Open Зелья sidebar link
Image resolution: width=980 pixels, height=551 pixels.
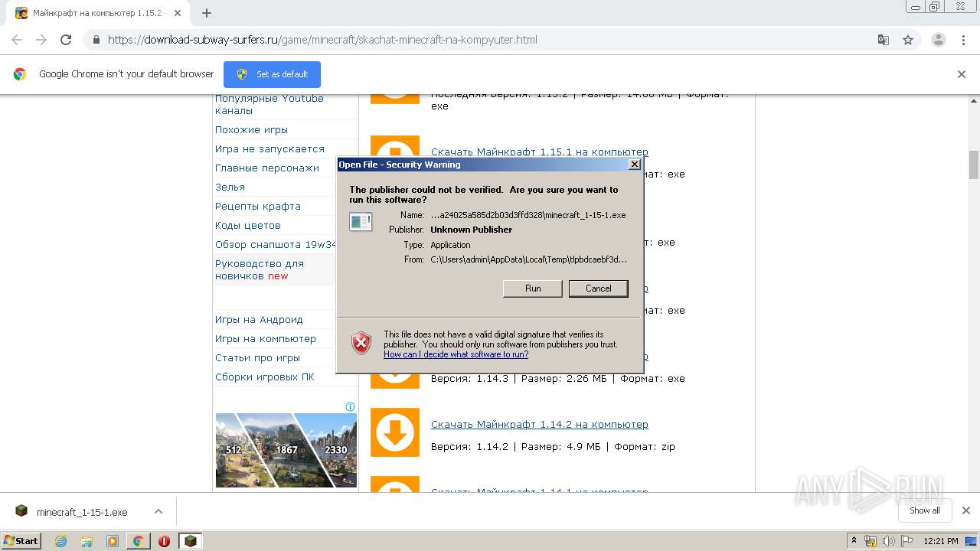[x=230, y=187]
